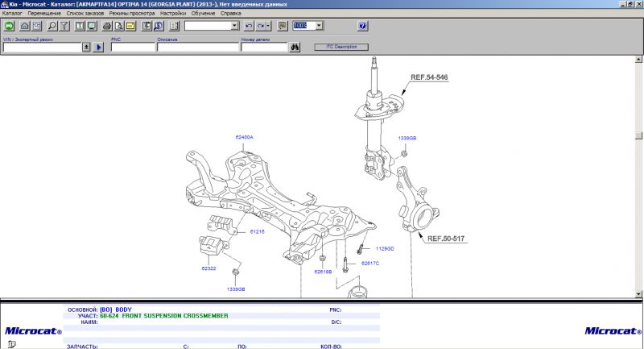Screen dimensions: 644x349
Task: Click the diagram scrollbar up arrow
Action: point(638,59)
